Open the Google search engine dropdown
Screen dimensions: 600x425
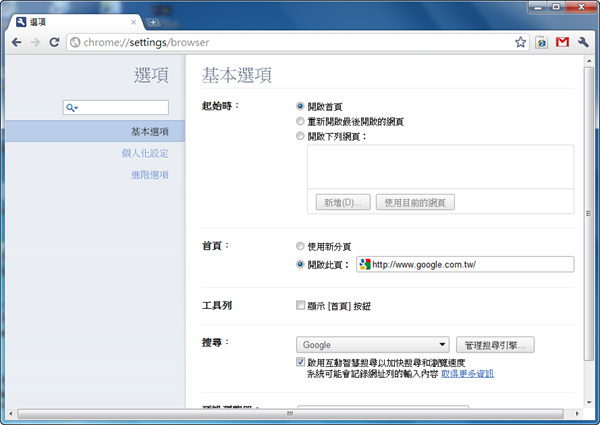372,345
